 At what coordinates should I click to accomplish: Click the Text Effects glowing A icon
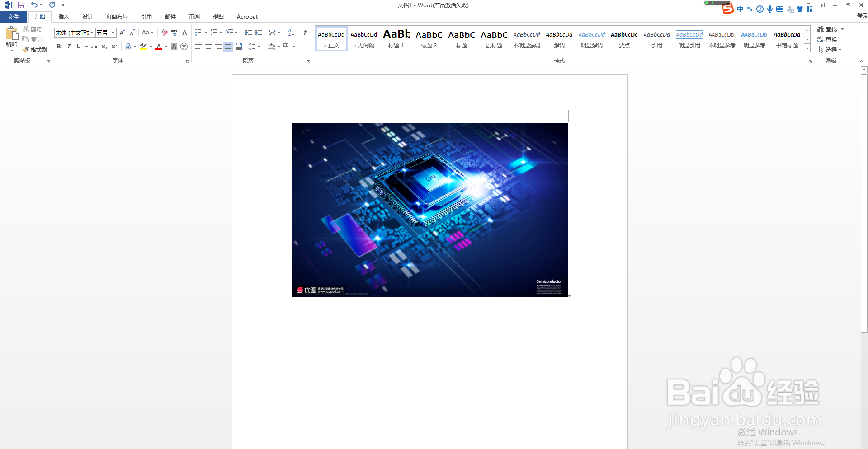(x=128, y=47)
